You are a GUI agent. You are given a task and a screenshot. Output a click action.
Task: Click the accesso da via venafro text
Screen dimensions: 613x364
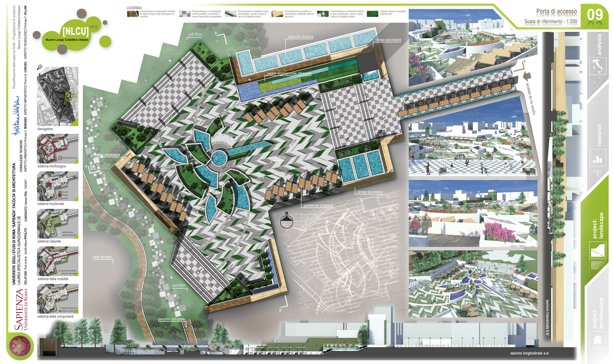[x=531, y=99]
